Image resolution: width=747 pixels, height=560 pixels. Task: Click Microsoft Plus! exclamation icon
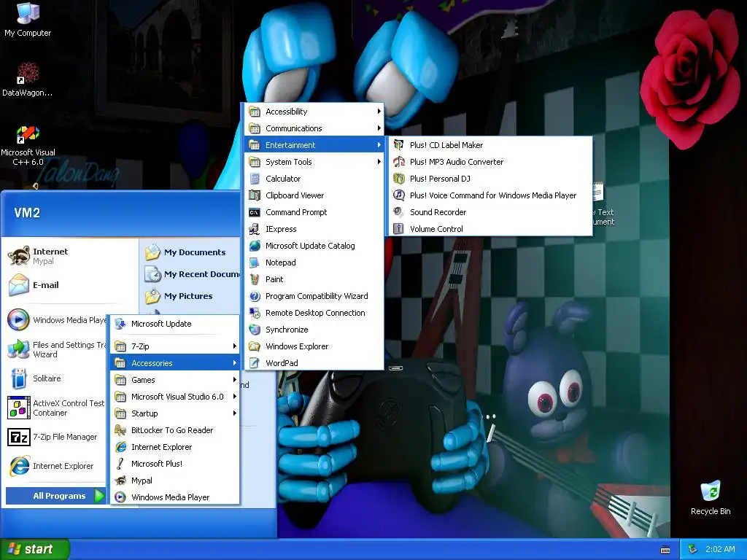120,463
